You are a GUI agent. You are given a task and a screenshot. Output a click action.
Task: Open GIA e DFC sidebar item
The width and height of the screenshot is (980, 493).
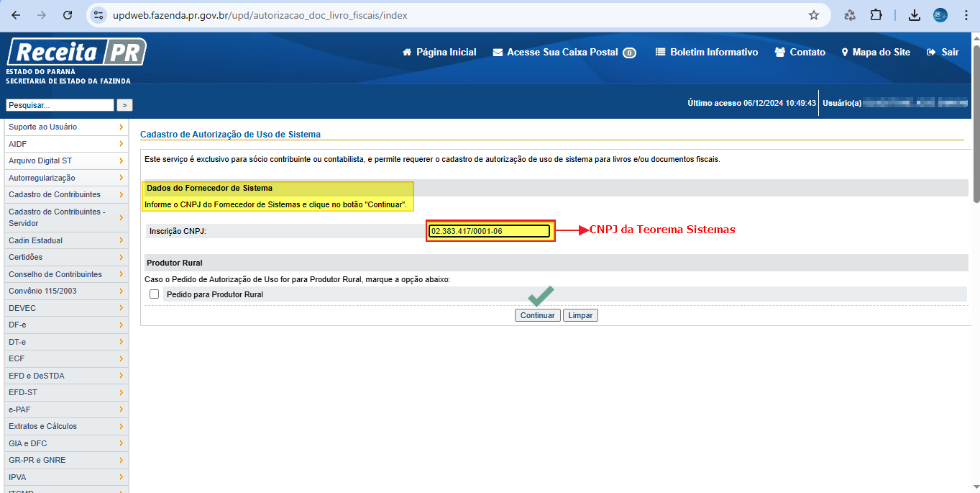[x=66, y=443]
